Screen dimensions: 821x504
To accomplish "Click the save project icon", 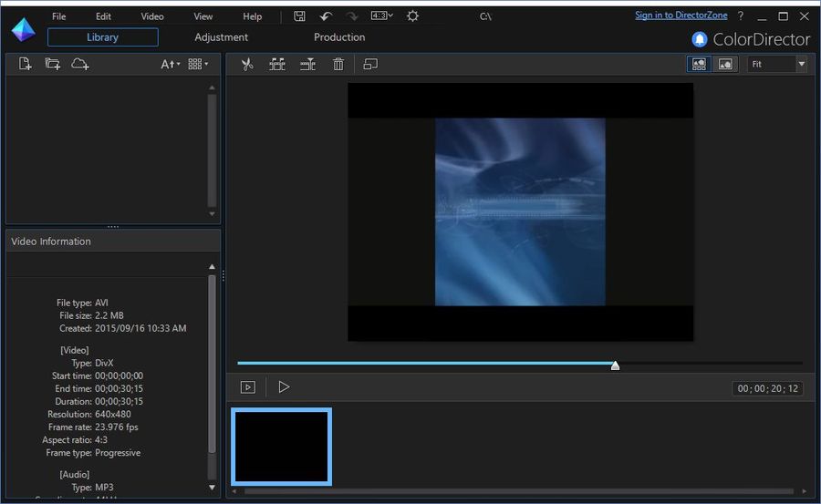I will [300, 16].
